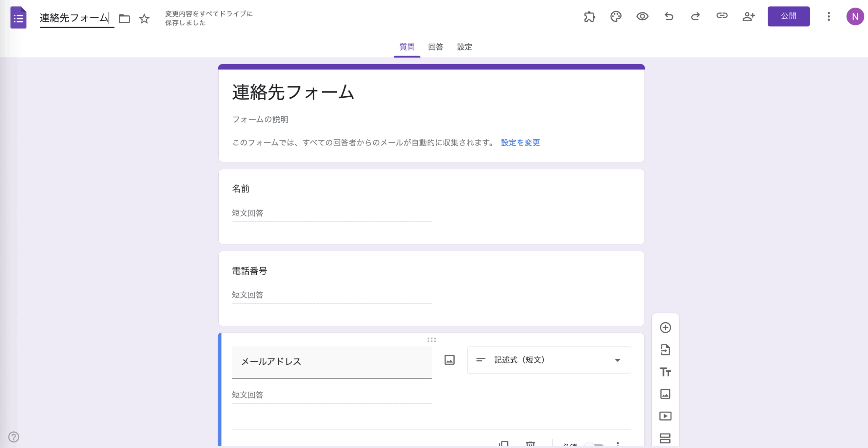
Task: Star this form document
Action: coord(144,19)
